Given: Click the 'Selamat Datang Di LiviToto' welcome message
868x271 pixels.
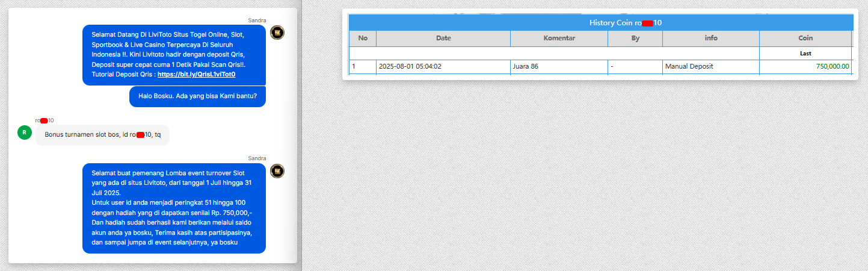Looking at the screenshot, I should (174, 55).
